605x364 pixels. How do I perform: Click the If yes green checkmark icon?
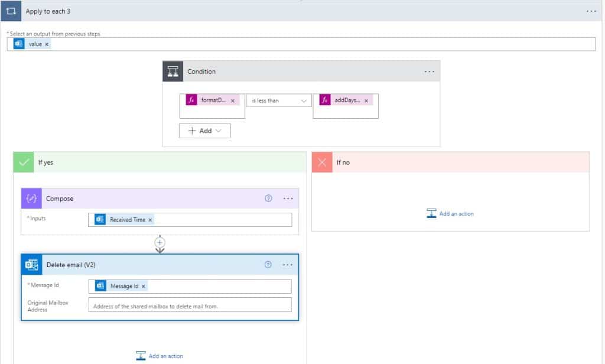(24, 162)
